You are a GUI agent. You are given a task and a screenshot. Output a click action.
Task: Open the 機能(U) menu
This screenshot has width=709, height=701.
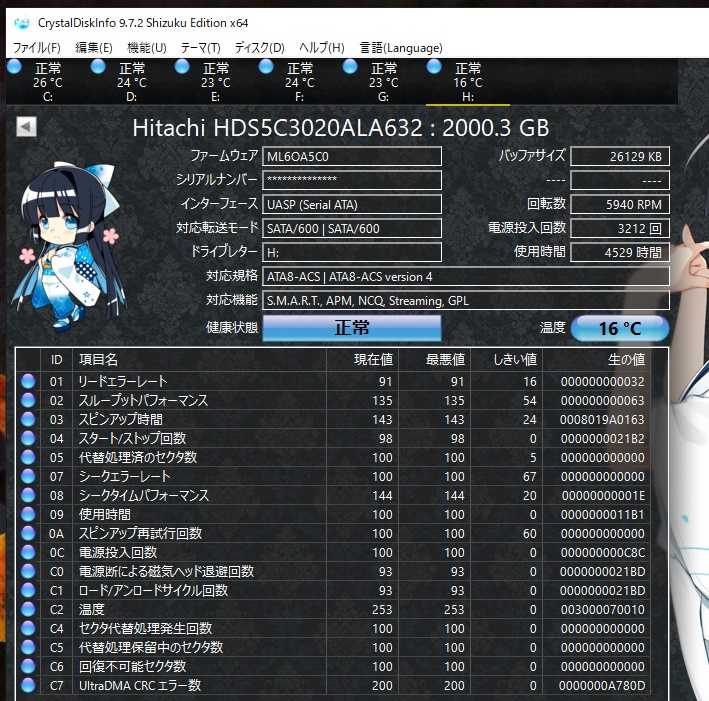(147, 47)
